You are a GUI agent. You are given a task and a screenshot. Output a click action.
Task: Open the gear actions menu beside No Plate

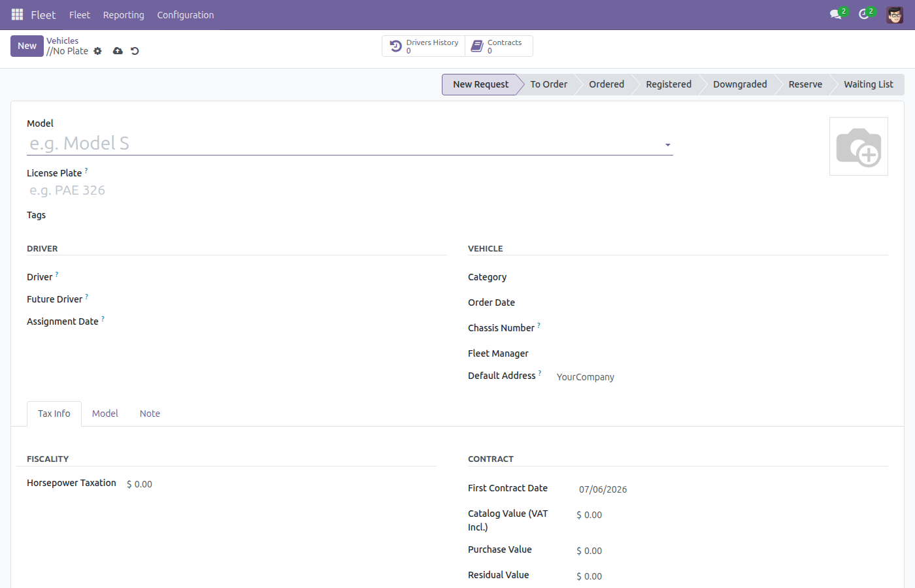[x=97, y=51]
